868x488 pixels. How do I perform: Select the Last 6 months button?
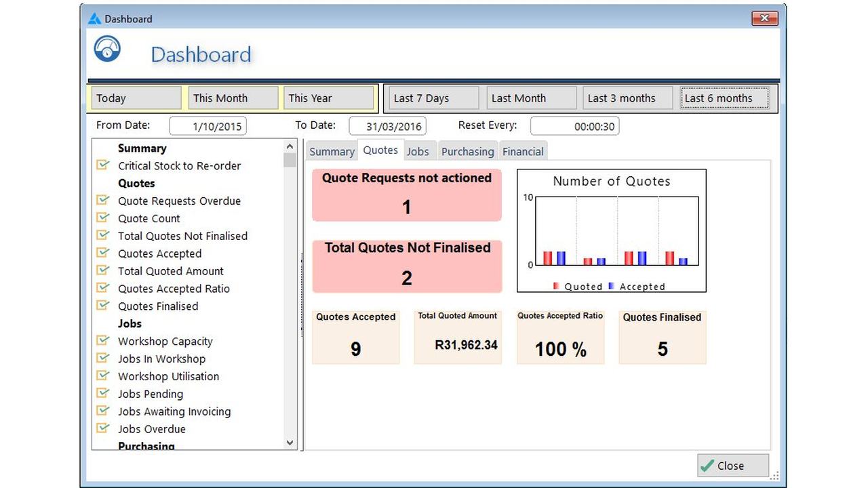pos(725,98)
